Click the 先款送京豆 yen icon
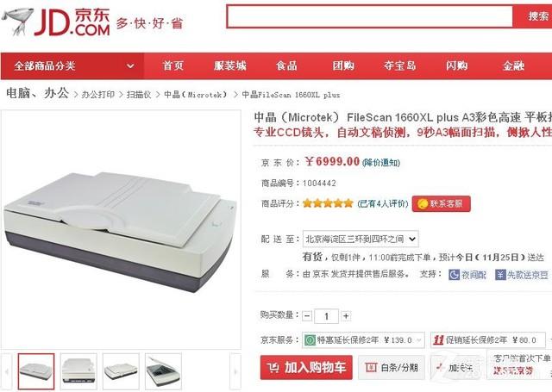Image resolution: width=552 pixels, height=392 pixels. pos(500,275)
